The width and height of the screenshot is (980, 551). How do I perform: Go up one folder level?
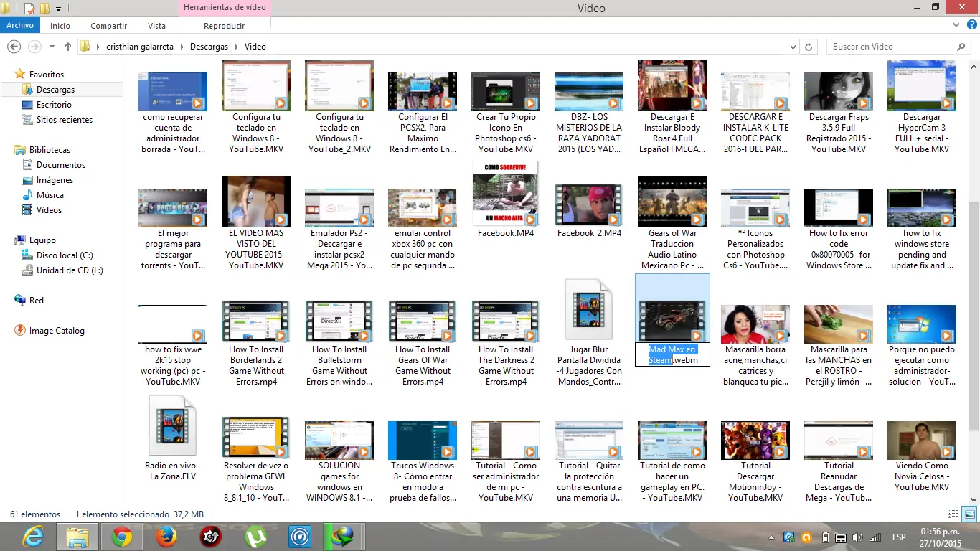tap(67, 47)
